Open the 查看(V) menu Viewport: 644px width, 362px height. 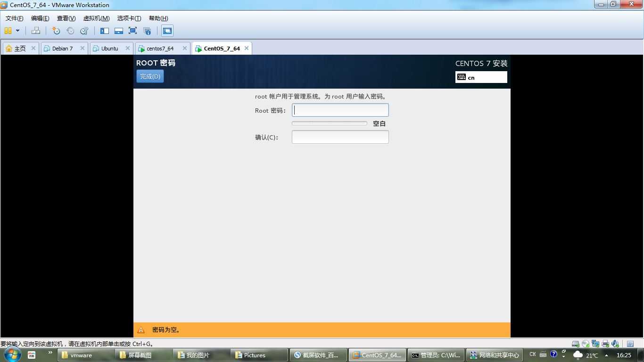pos(66,18)
